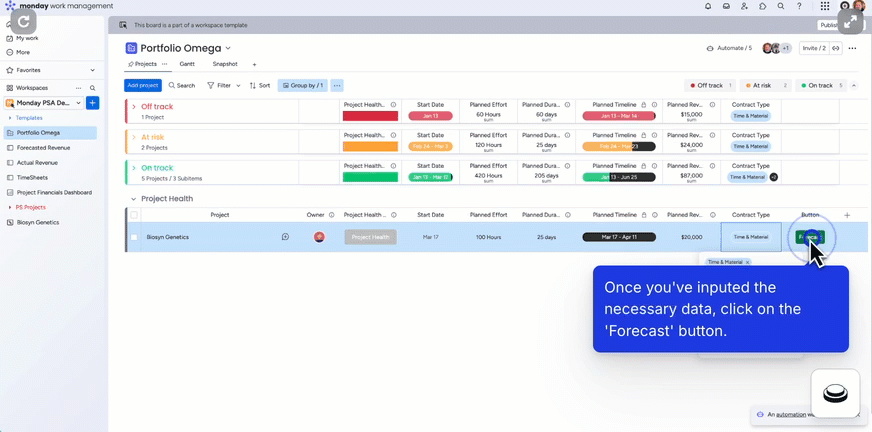Open the help question mark icon
This screenshot has width=872, height=432.
coord(799,6)
